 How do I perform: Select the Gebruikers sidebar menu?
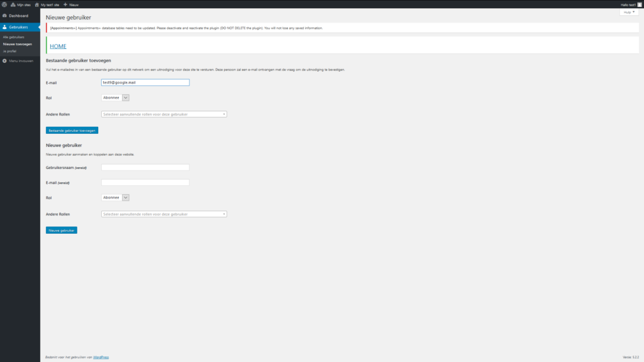pos(18,27)
